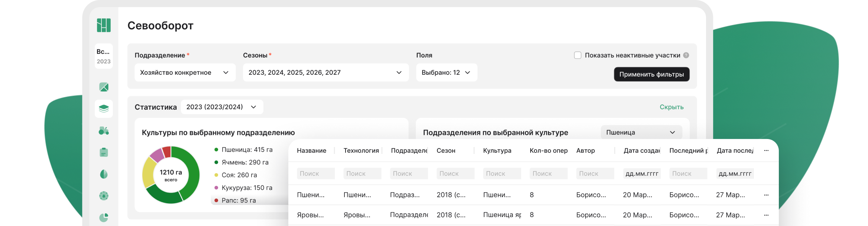Open the Сезоны multi-select dropdown
Image resolution: width=868 pixels, height=226 pixels.
pyautogui.click(x=325, y=72)
